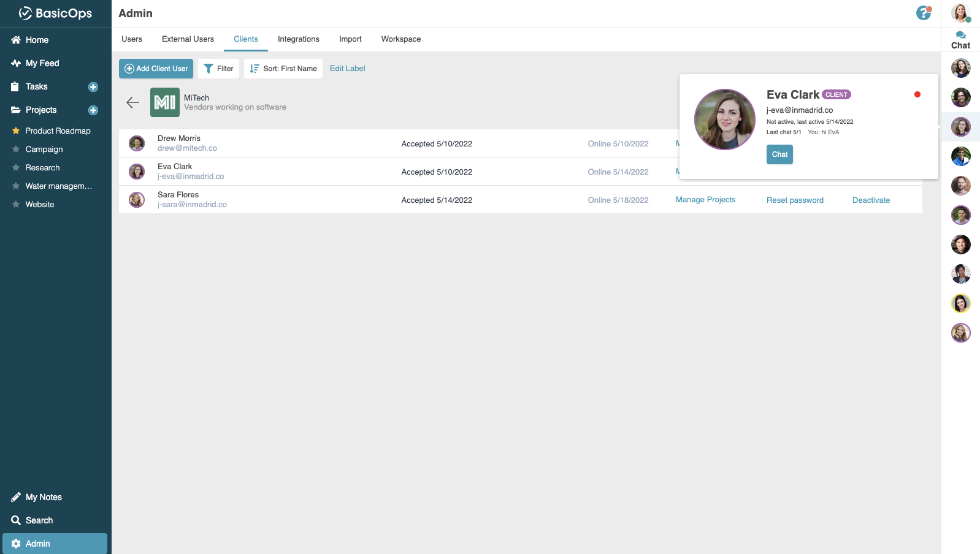Open the profile avatar menu at top right

(960, 13)
